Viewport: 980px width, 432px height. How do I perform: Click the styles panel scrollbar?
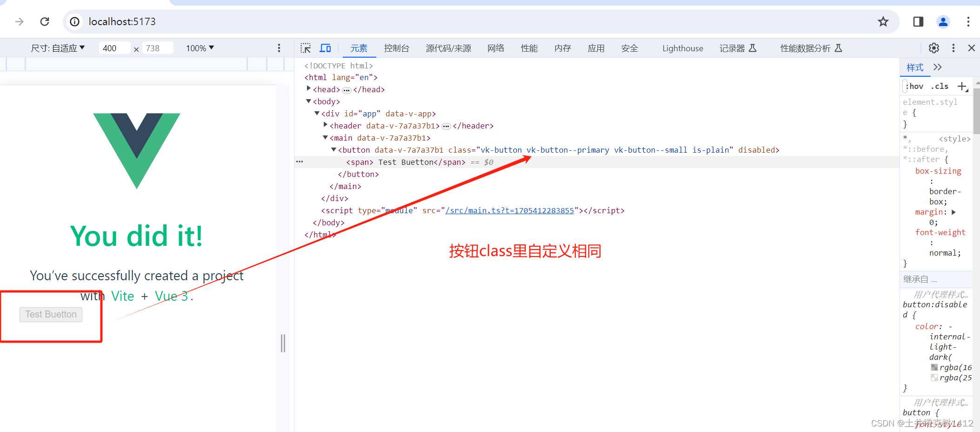(x=976, y=110)
